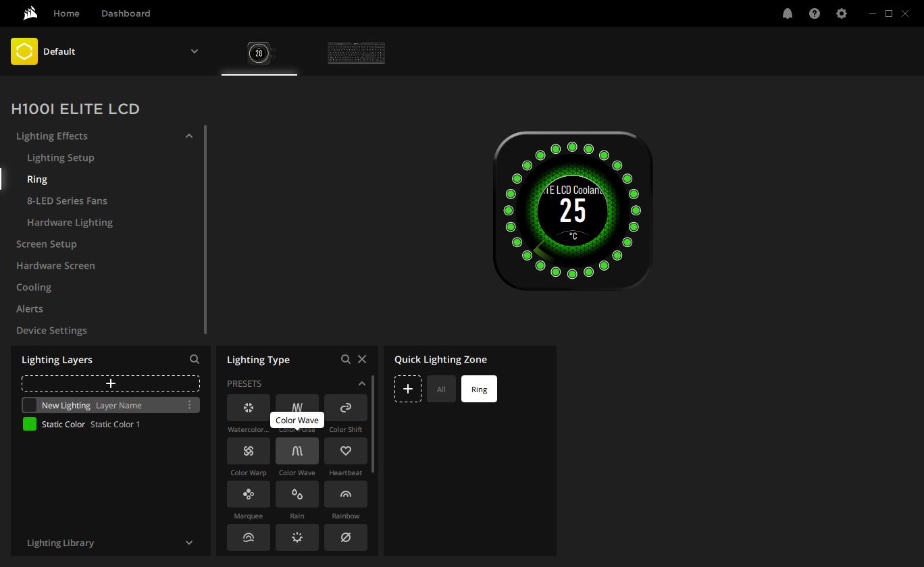Click the yellow Default profile icon
The image size is (924, 567).
tap(24, 51)
